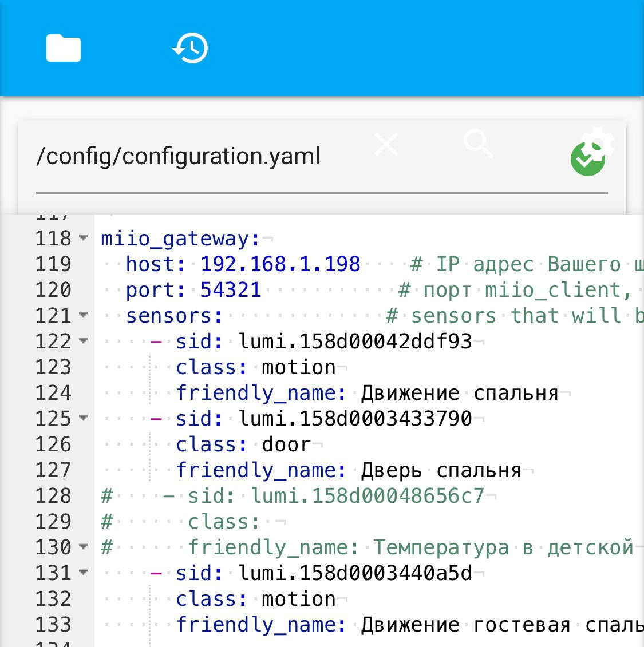The image size is (644, 647).
Task: Click friendly_name value Движение спальня
Action: click(460, 393)
